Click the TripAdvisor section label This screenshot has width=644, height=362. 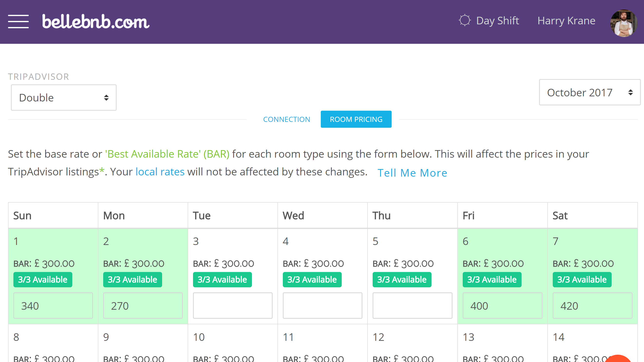click(x=38, y=76)
